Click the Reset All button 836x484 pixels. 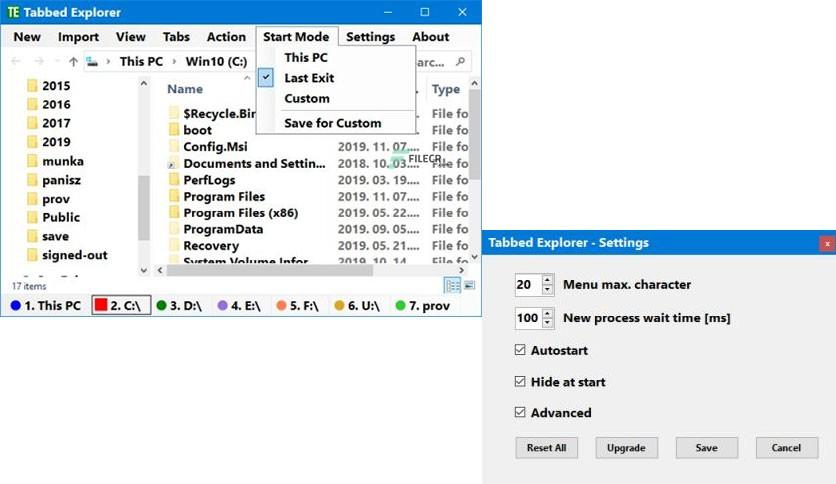546,448
